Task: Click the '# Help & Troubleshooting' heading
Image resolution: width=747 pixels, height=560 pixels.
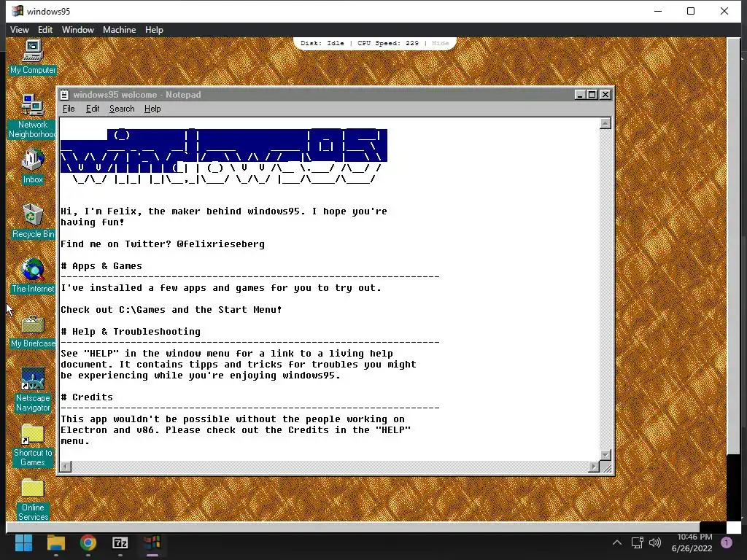Action: (131, 332)
